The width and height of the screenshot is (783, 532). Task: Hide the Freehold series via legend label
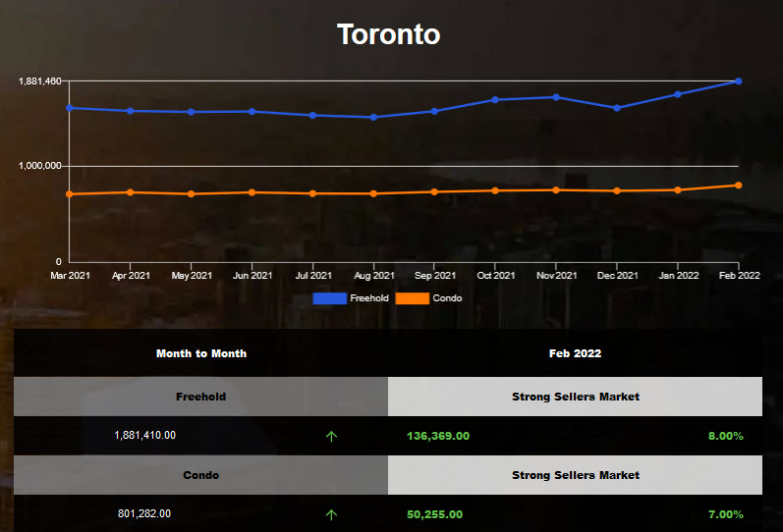pos(369,297)
